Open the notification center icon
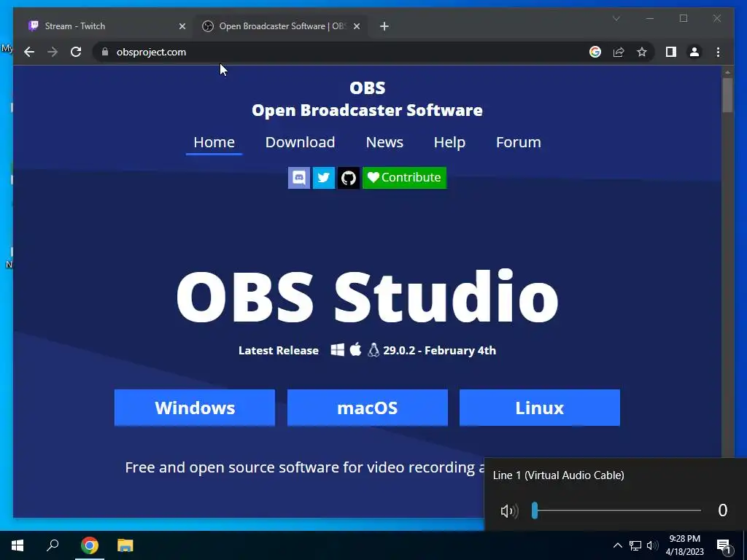The width and height of the screenshot is (747, 560). [x=724, y=546]
